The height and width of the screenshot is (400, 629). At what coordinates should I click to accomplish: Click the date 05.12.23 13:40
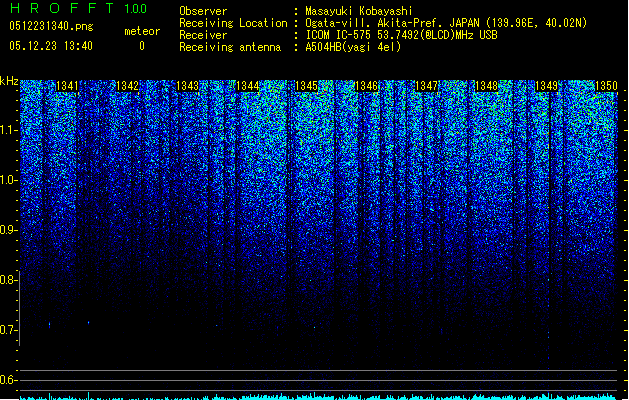(x=51, y=46)
